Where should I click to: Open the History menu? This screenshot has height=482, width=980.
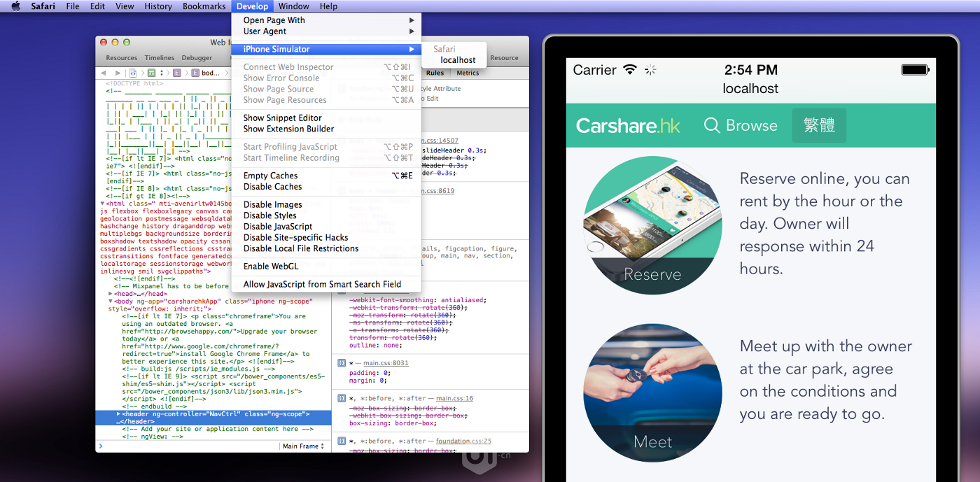(x=158, y=6)
